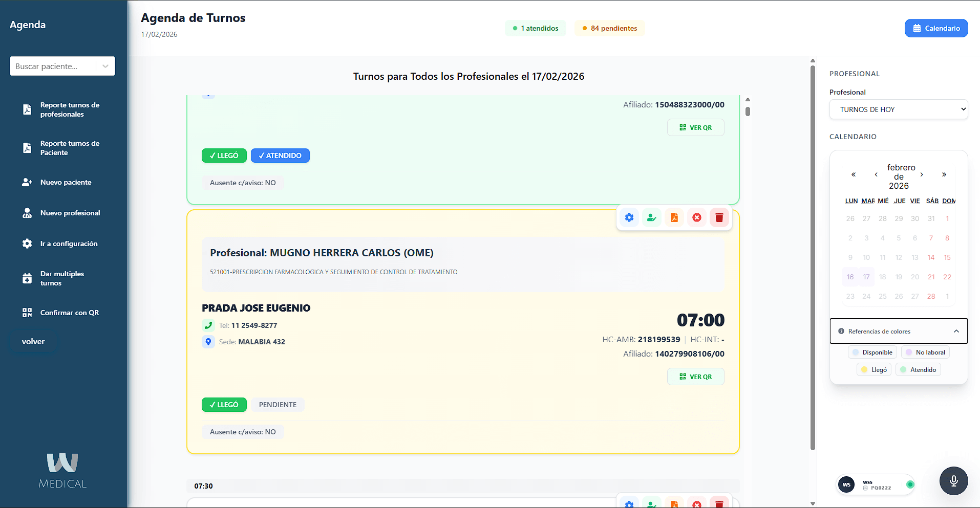Activate the microphone voice button

(953, 481)
